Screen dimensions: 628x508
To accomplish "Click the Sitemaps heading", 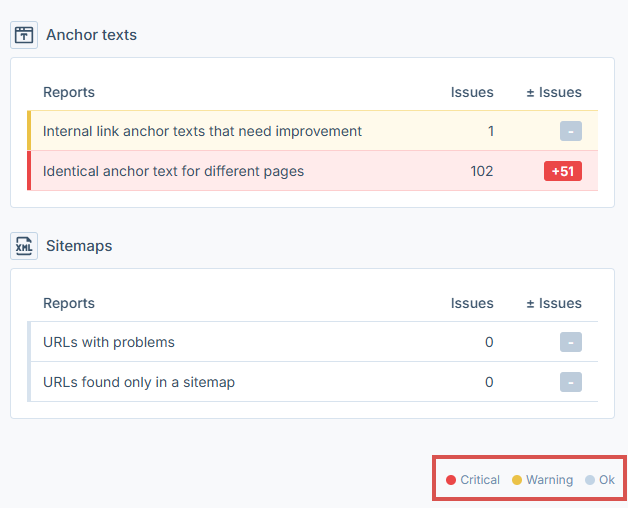I will point(79,245).
